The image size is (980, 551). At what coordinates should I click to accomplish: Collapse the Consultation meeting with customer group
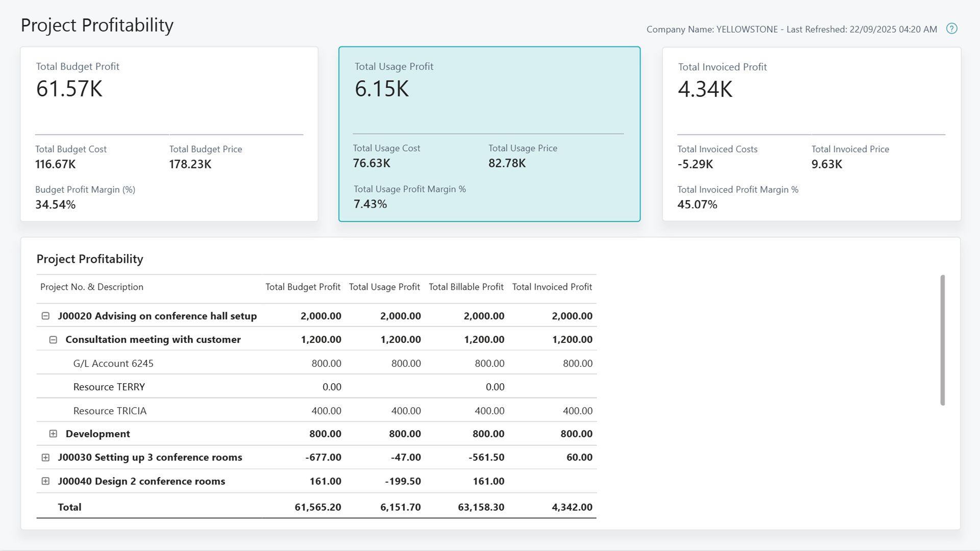53,339
